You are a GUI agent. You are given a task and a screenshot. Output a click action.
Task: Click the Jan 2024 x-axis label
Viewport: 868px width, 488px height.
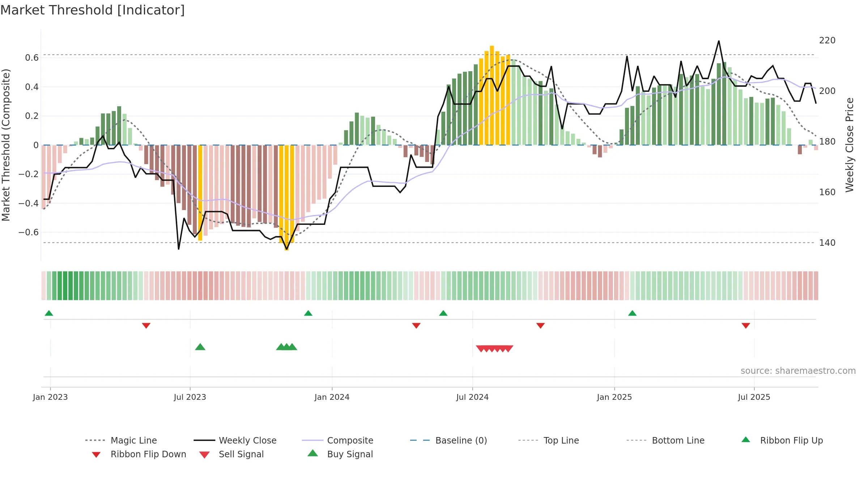click(x=332, y=397)
